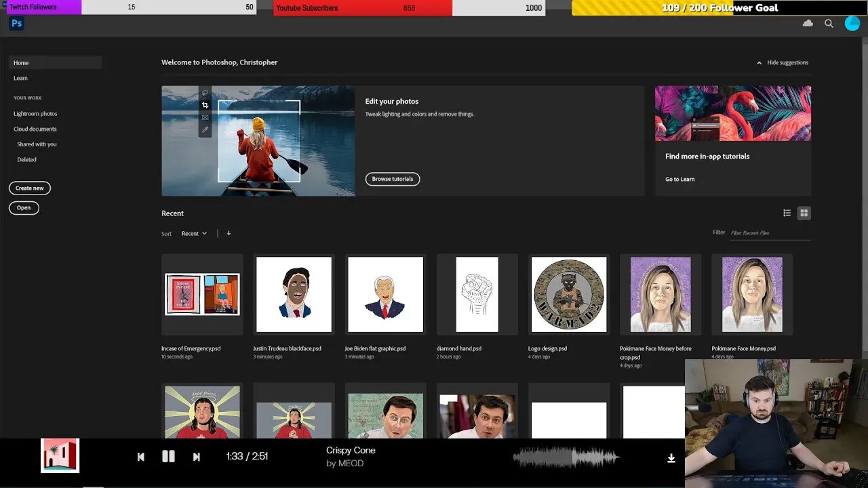This screenshot has width=868, height=488.
Task: Click the Find more in-app tutorials heading
Action: point(707,157)
